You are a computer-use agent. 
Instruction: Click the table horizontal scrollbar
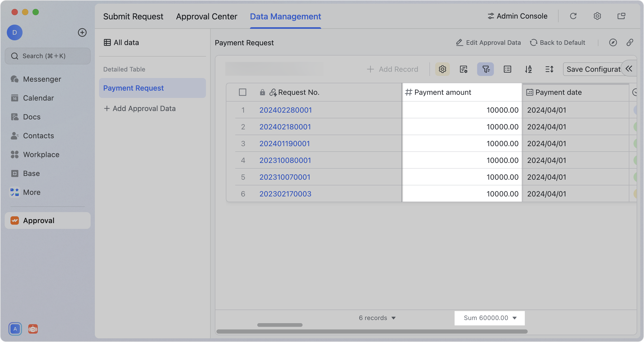[372, 332]
